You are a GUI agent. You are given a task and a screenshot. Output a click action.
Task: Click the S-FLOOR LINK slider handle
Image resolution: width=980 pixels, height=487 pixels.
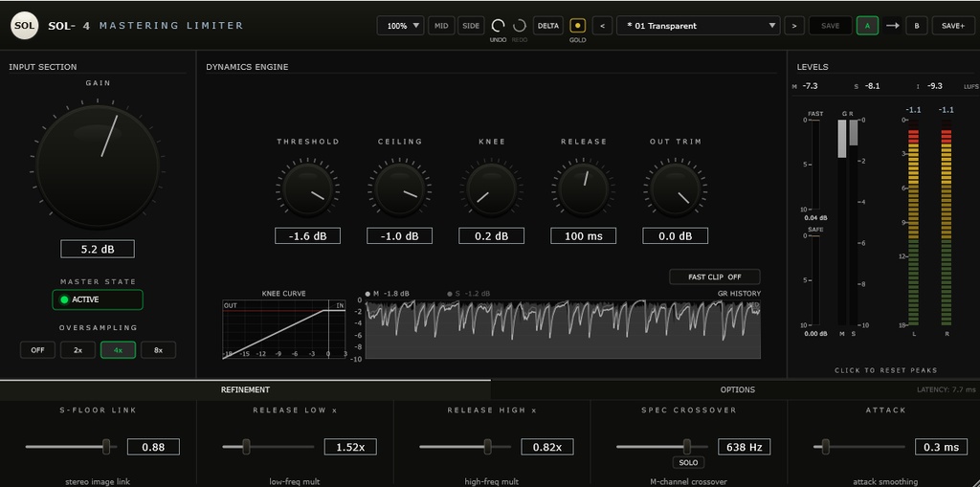click(x=106, y=447)
